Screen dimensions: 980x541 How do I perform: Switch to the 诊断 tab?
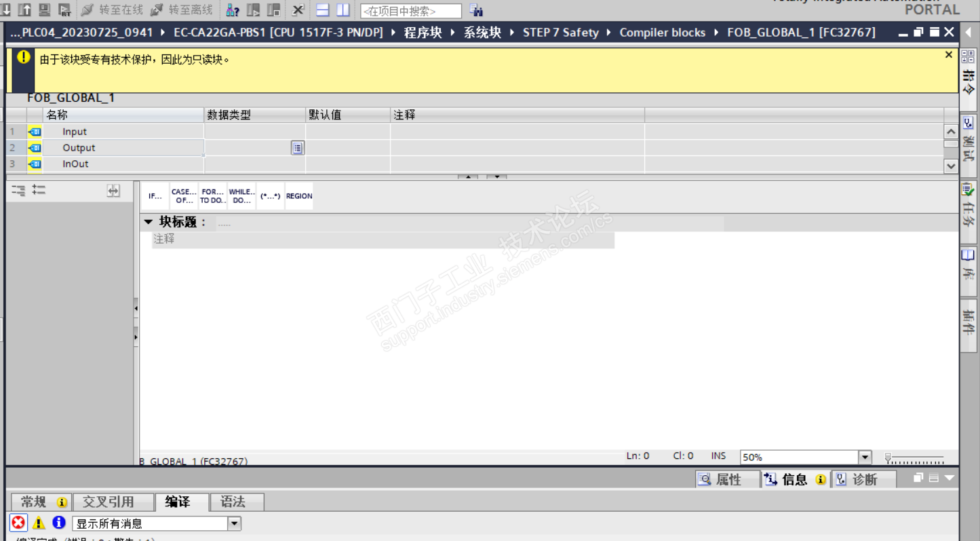pyautogui.click(x=864, y=480)
